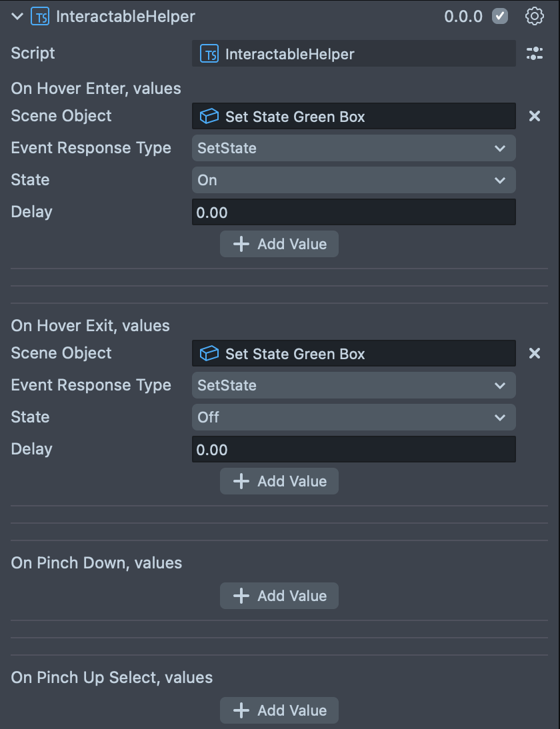
Task: Open the State dropdown set to Off
Action: point(353,417)
